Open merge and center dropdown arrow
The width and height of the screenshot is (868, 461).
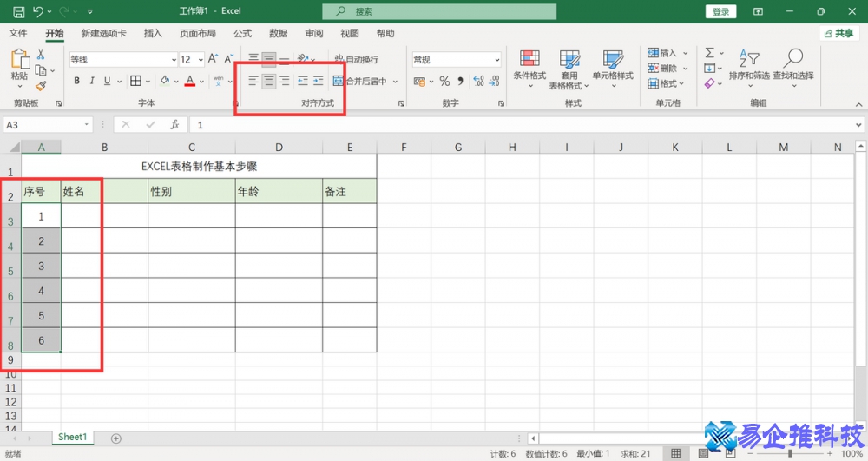[395, 82]
